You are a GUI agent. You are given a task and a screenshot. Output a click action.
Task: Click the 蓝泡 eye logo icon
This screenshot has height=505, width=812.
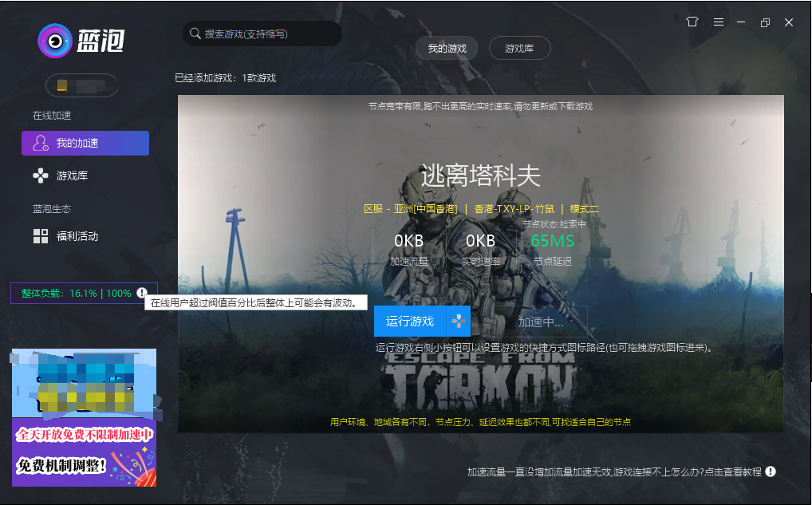[x=54, y=41]
